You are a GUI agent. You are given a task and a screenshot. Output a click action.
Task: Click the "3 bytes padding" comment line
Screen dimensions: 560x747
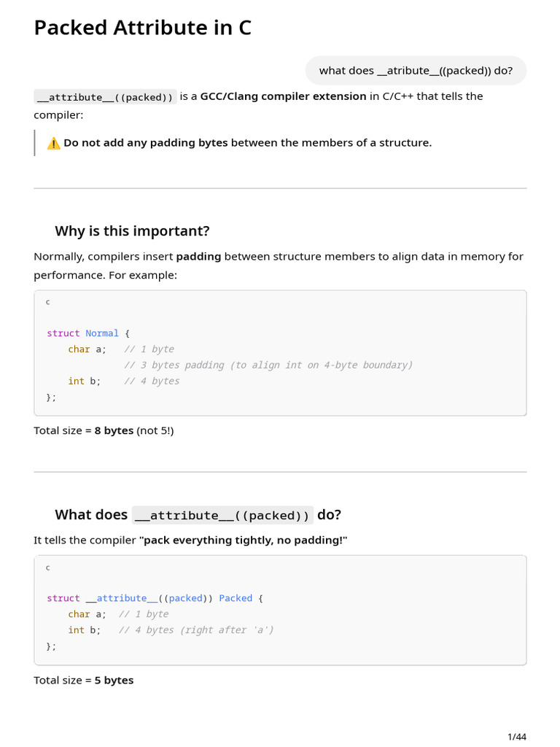pos(268,365)
